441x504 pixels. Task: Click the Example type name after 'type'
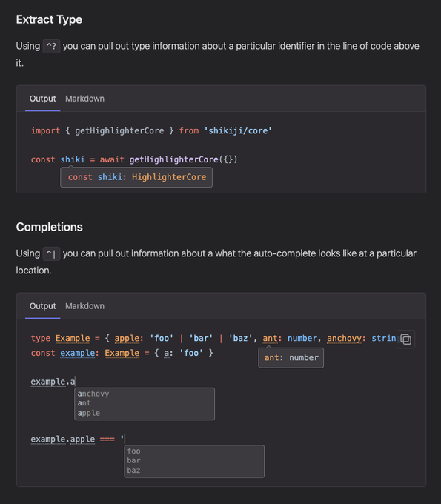[73, 338]
